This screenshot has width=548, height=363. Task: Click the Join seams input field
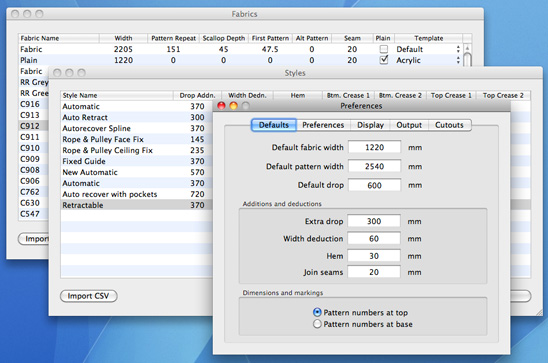(374, 272)
